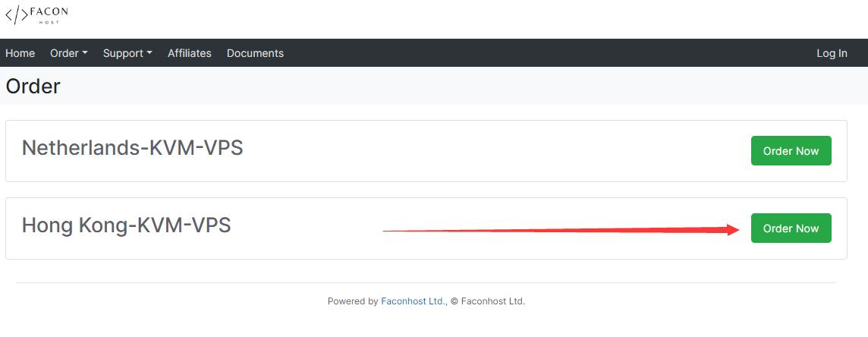This screenshot has height=337, width=868.
Task: Click the red arrow annotation
Action: (x=561, y=230)
